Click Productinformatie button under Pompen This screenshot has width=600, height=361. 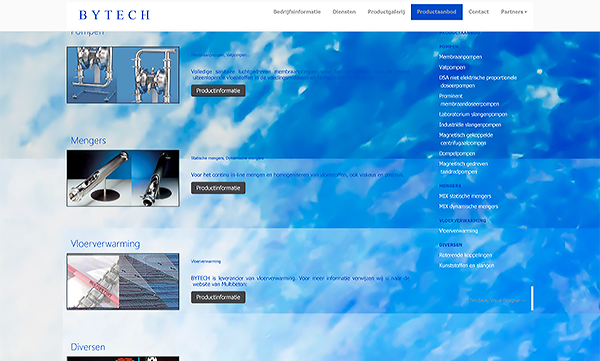tap(218, 91)
